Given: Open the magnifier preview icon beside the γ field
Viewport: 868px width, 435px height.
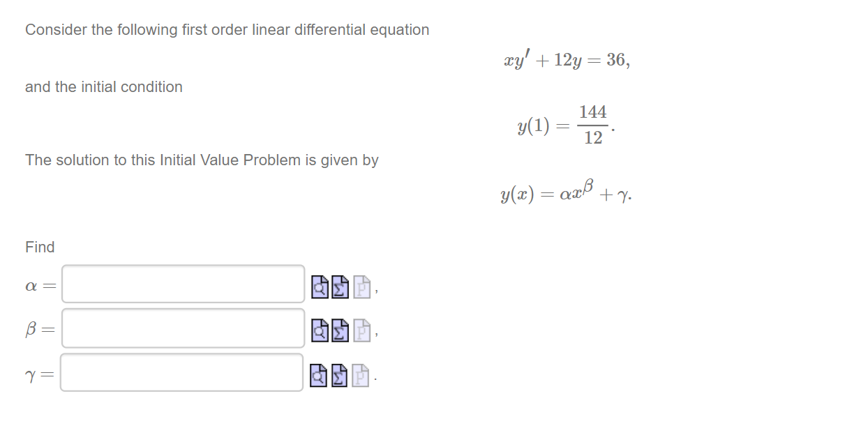Looking at the screenshot, I should pos(318,375).
